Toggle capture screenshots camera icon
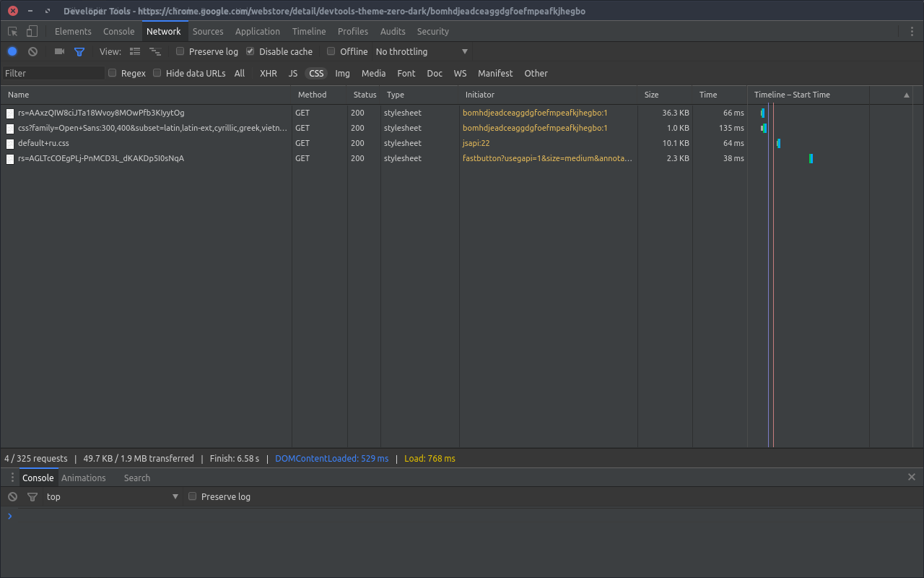The width and height of the screenshot is (924, 578). coord(60,51)
